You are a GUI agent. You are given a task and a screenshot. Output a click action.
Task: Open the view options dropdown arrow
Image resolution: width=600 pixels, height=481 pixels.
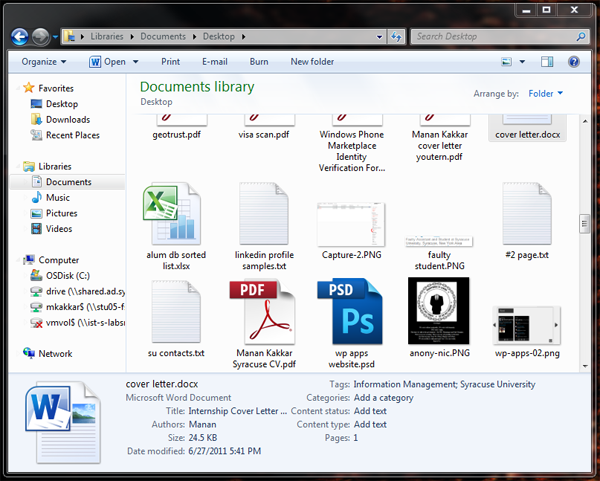click(522, 62)
